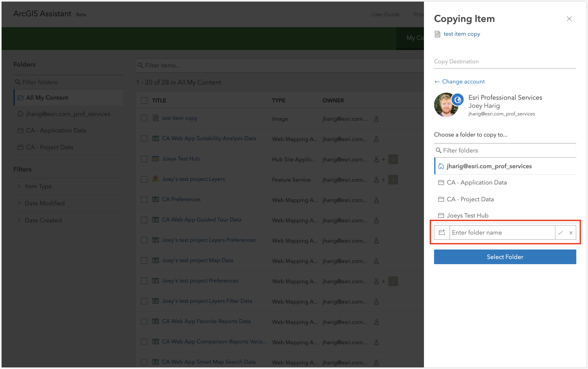The height and width of the screenshot is (369, 588).
Task: Toggle the select-all checkbox in TITLE header
Action: tap(144, 101)
